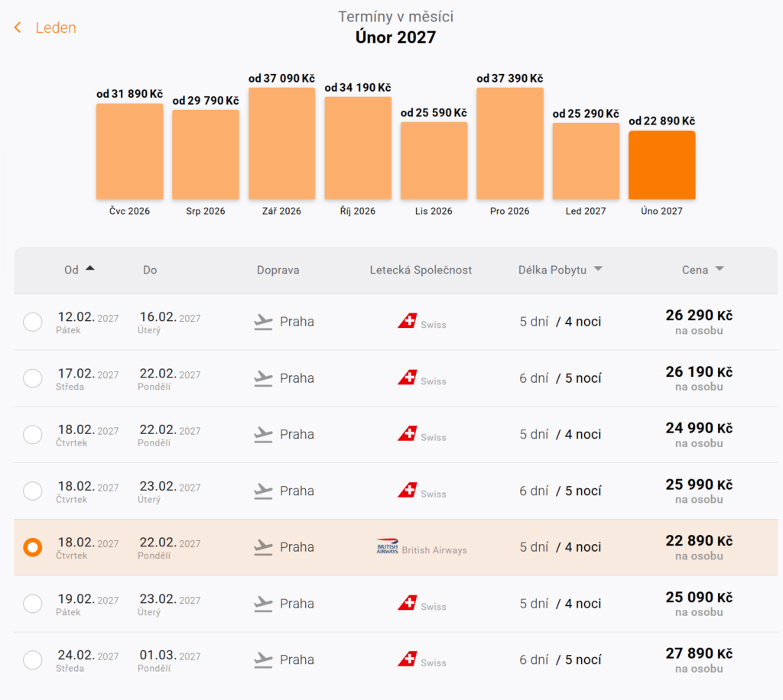Image resolution: width=783 pixels, height=700 pixels.
Task: Click the Swiss logo in the 17.02. row
Action: [407, 378]
